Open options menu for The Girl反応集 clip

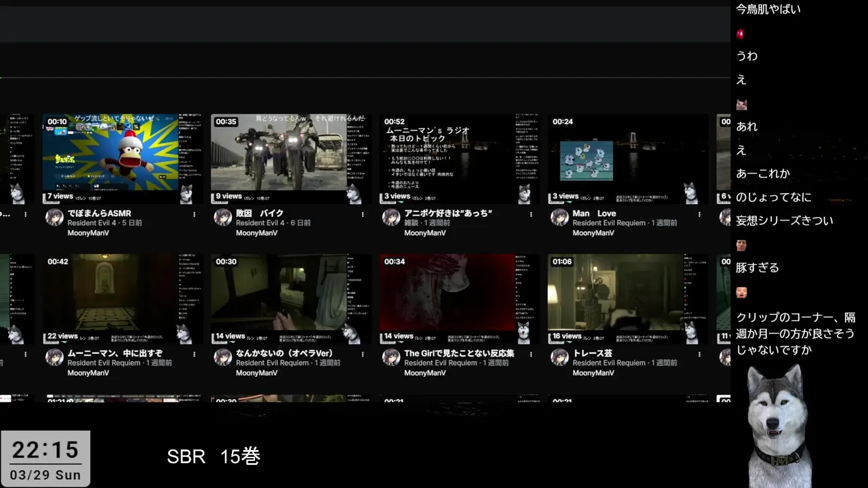point(530,354)
